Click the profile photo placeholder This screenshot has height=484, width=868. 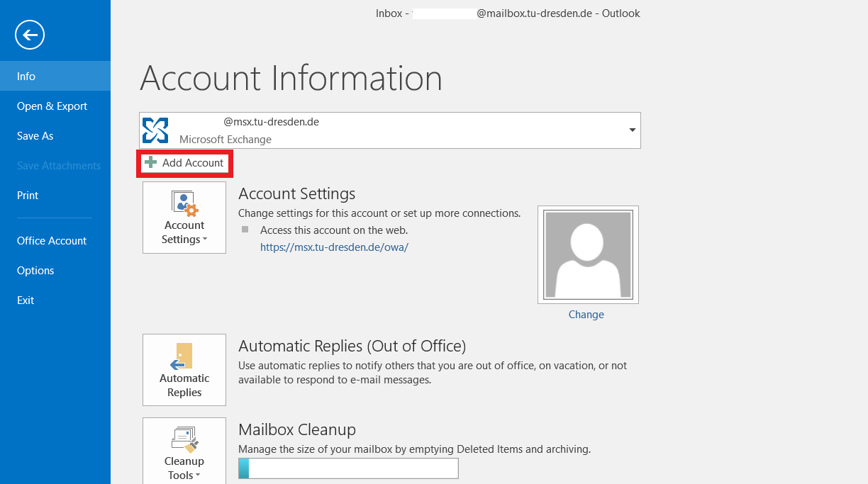(588, 255)
